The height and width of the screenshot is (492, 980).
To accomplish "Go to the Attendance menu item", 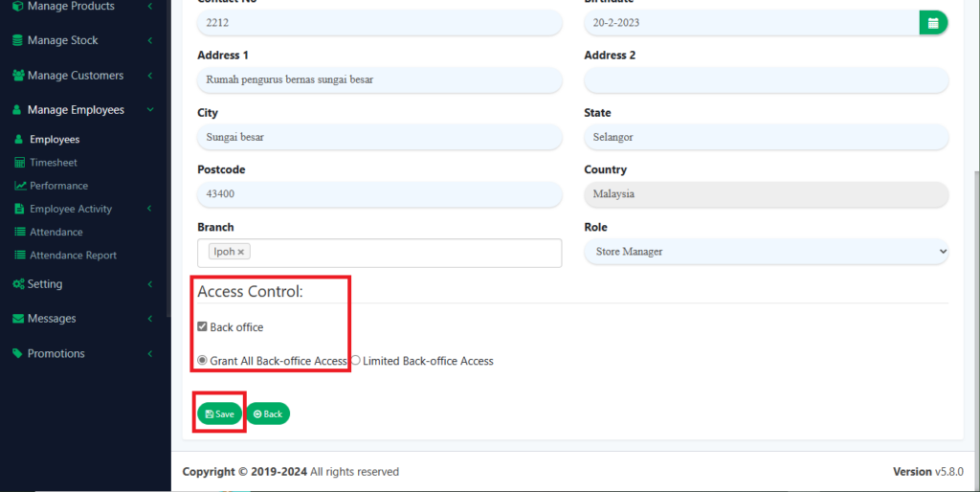I will (x=56, y=232).
